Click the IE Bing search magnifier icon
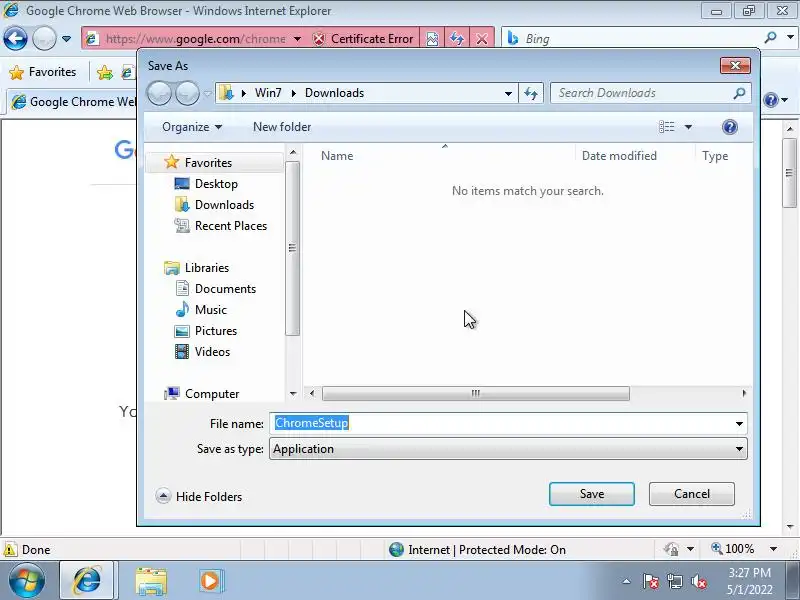Screen dimensions: 800x600 (770, 37)
